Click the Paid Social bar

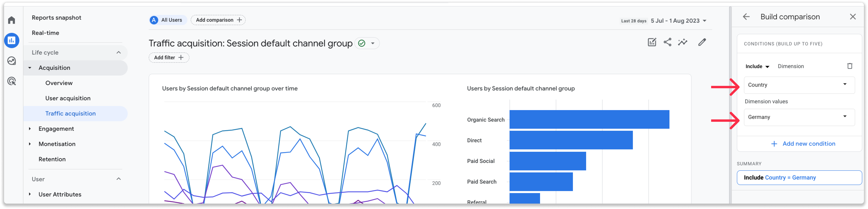[x=547, y=161]
